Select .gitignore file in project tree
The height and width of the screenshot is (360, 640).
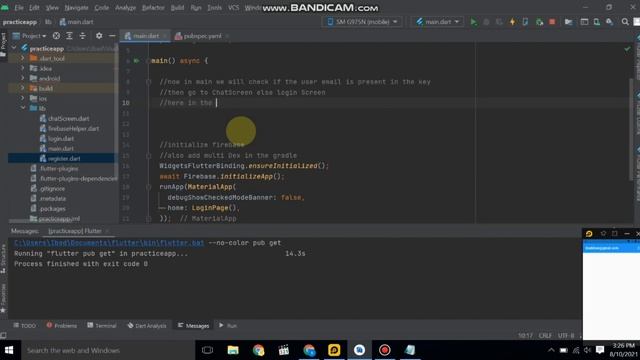pos(52,189)
